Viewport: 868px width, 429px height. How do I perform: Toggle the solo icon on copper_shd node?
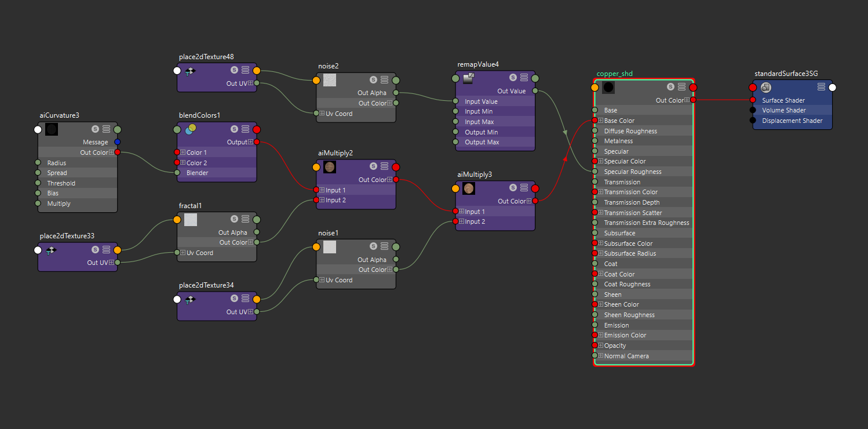[670, 87]
